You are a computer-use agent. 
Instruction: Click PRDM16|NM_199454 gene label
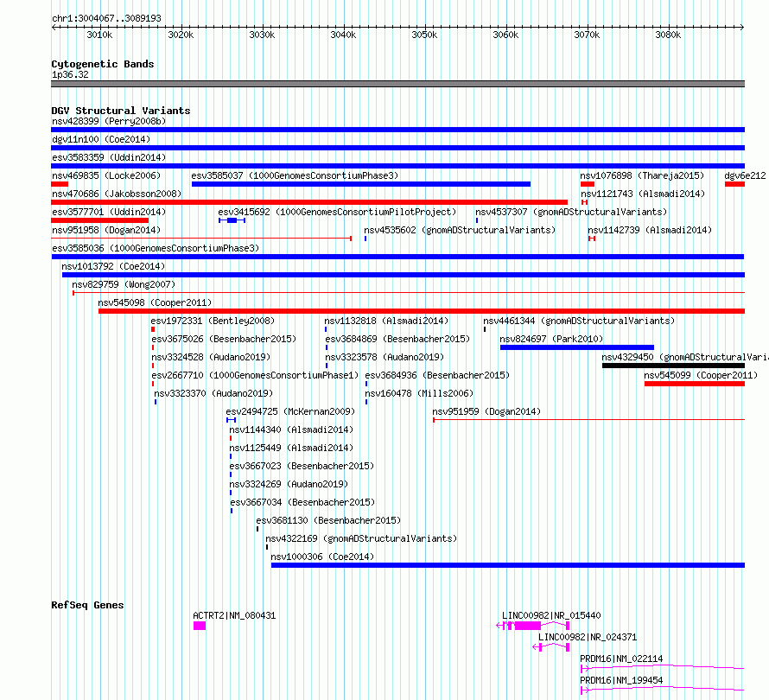tap(621, 680)
